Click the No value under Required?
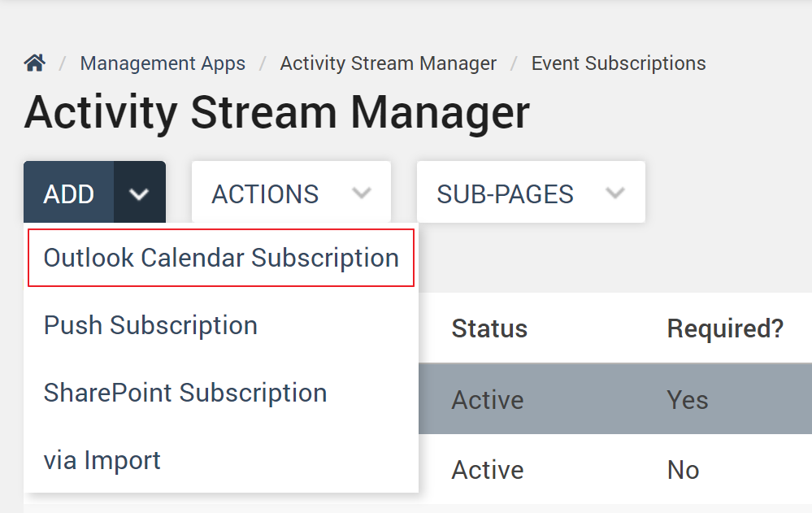 coord(683,470)
